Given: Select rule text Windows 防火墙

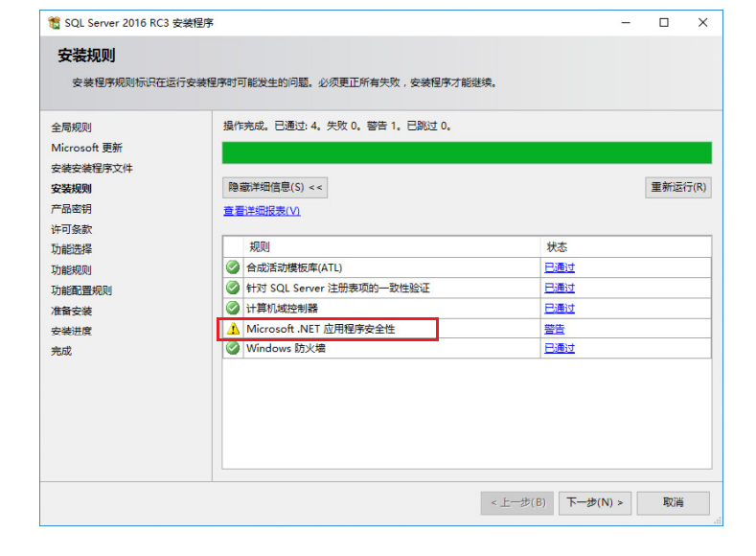Looking at the screenshot, I should (286, 348).
